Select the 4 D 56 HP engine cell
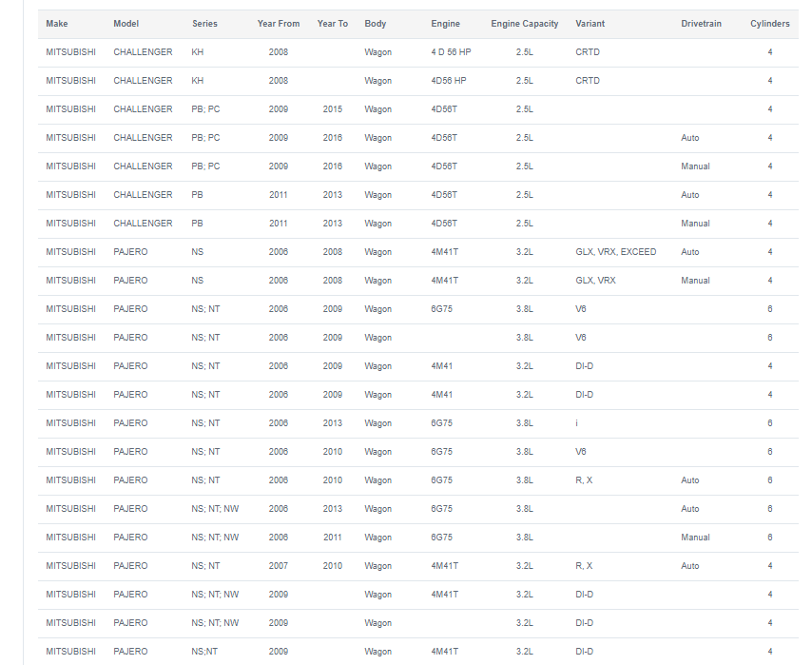Image resolution: width=812 pixels, height=665 pixels. pyautogui.click(x=451, y=52)
